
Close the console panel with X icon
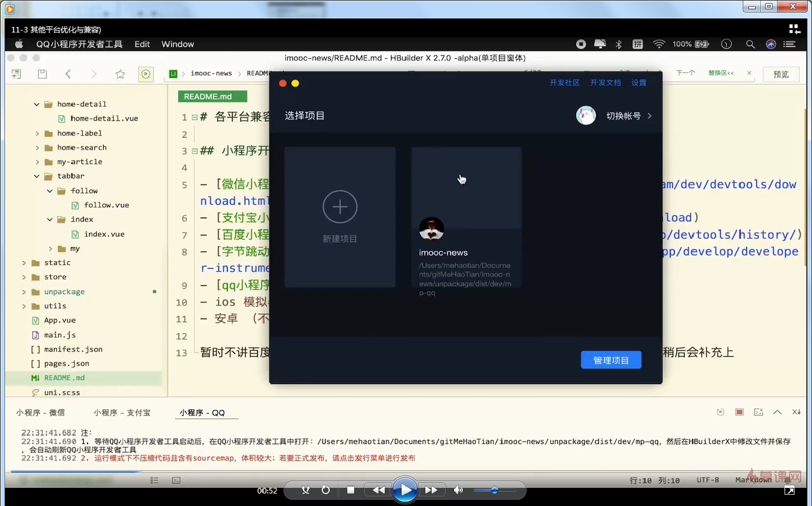click(796, 412)
